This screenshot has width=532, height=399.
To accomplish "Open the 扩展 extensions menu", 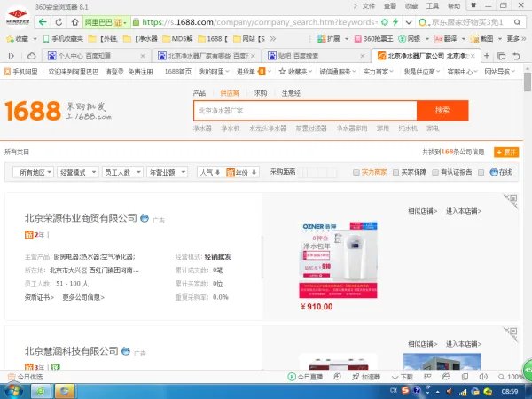I will click(x=328, y=39).
